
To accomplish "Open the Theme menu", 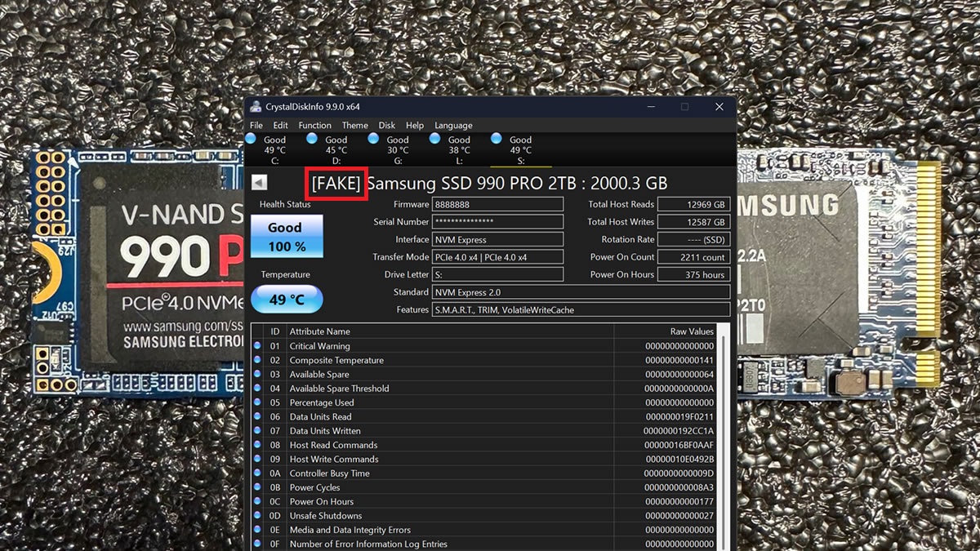I will click(354, 126).
